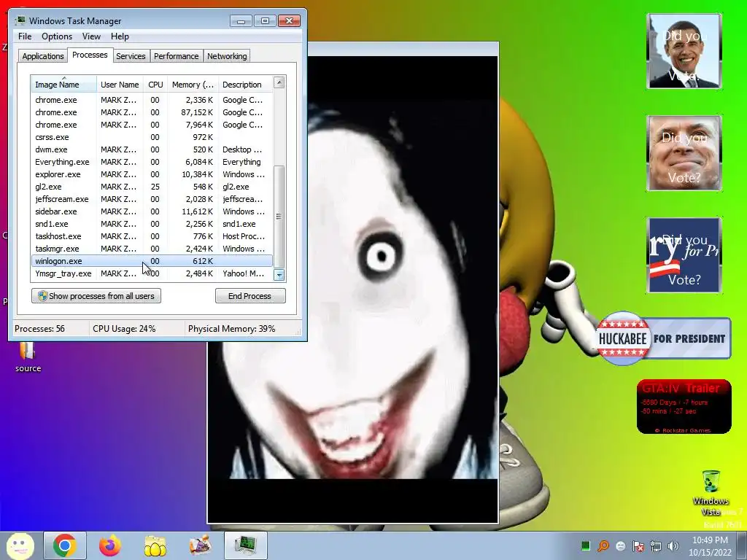Click the orange Everything search tray icon

tap(603, 546)
